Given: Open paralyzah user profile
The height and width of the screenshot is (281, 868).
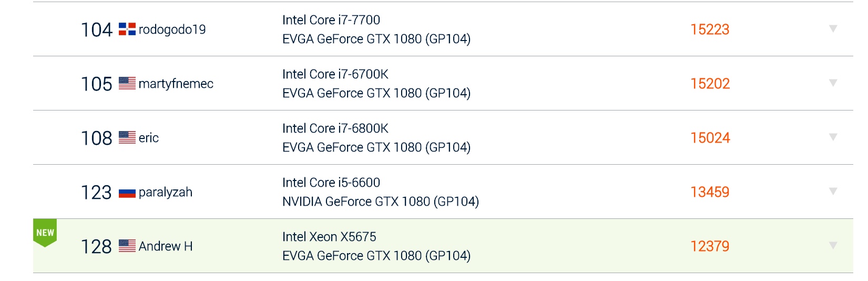Looking at the screenshot, I should pyautogui.click(x=166, y=193).
